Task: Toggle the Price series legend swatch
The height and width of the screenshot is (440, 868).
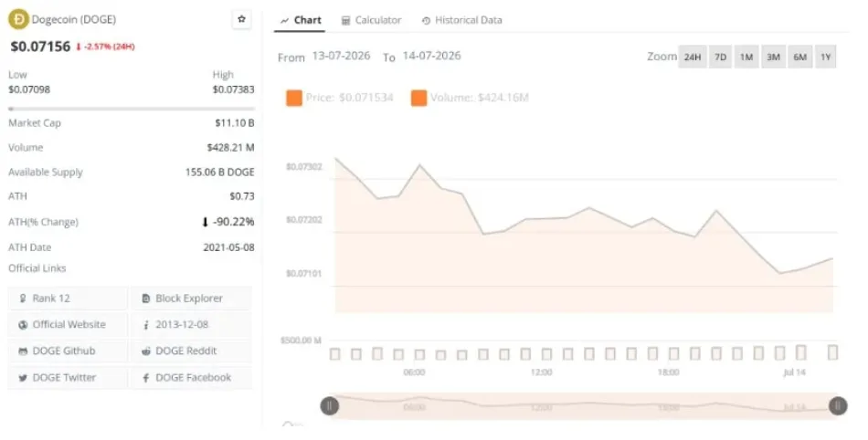Action: pyautogui.click(x=294, y=98)
